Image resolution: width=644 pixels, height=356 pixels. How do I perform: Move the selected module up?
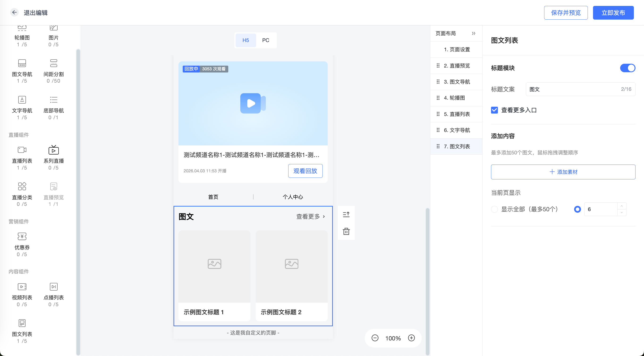(x=346, y=215)
